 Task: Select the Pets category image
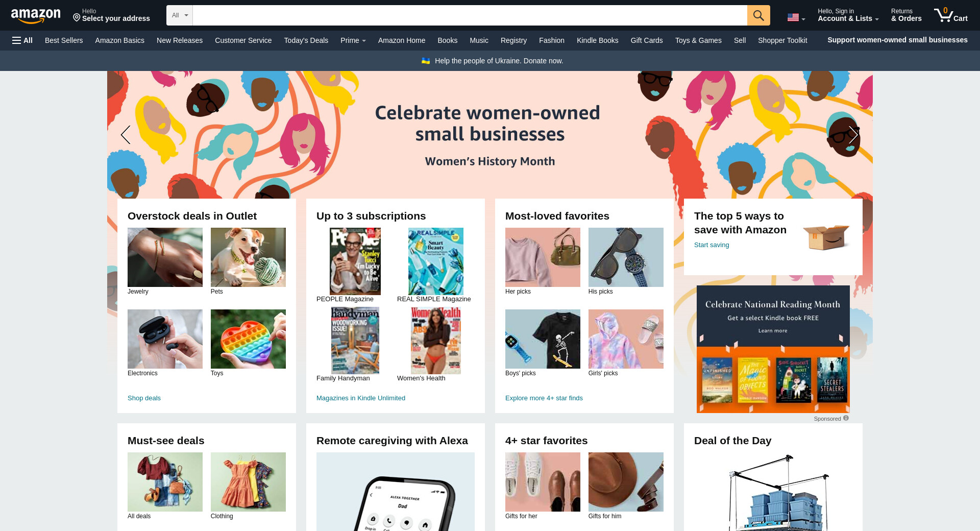(248, 257)
